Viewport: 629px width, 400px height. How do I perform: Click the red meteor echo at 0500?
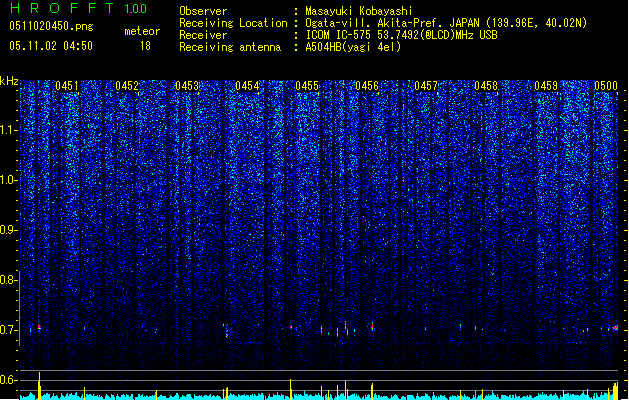point(615,328)
